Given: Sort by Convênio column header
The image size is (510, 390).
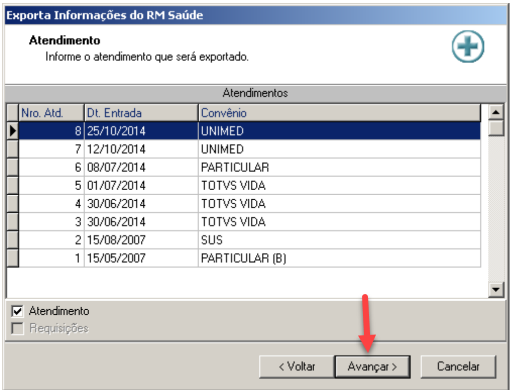Looking at the screenshot, I should click(340, 113).
